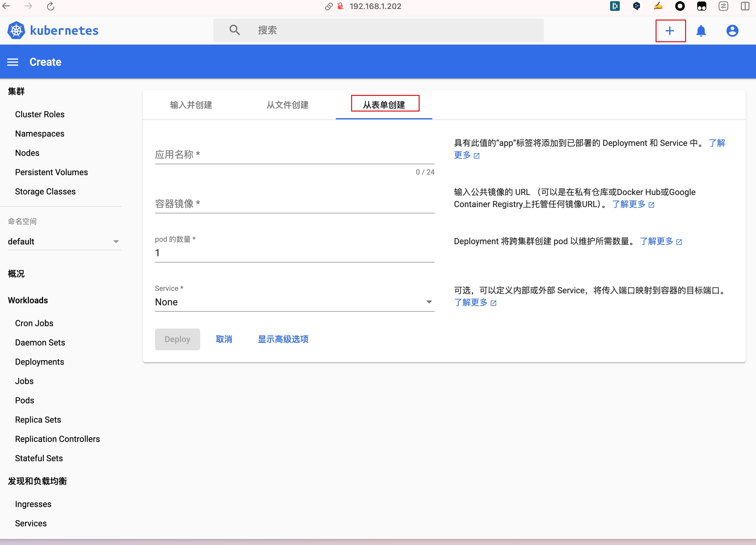Reload the page with refresh icon
The image size is (756, 545).
coord(51,6)
